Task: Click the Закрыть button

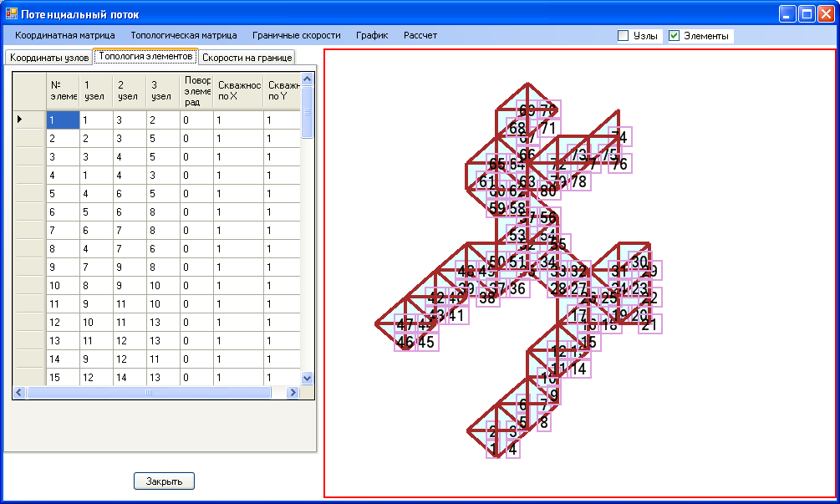Action: pyautogui.click(x=164, y=481)
